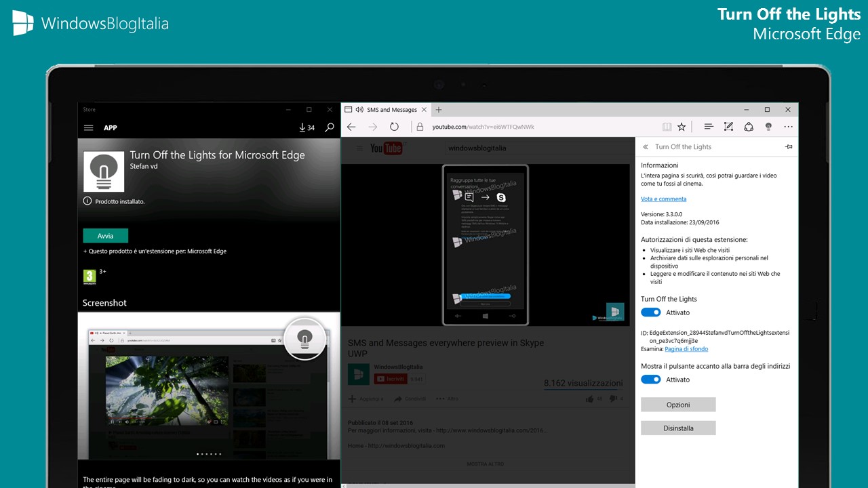The height and width of the screenshot is (488, 868).
Task: Open a new Edge tab
Action: point(439,110)
